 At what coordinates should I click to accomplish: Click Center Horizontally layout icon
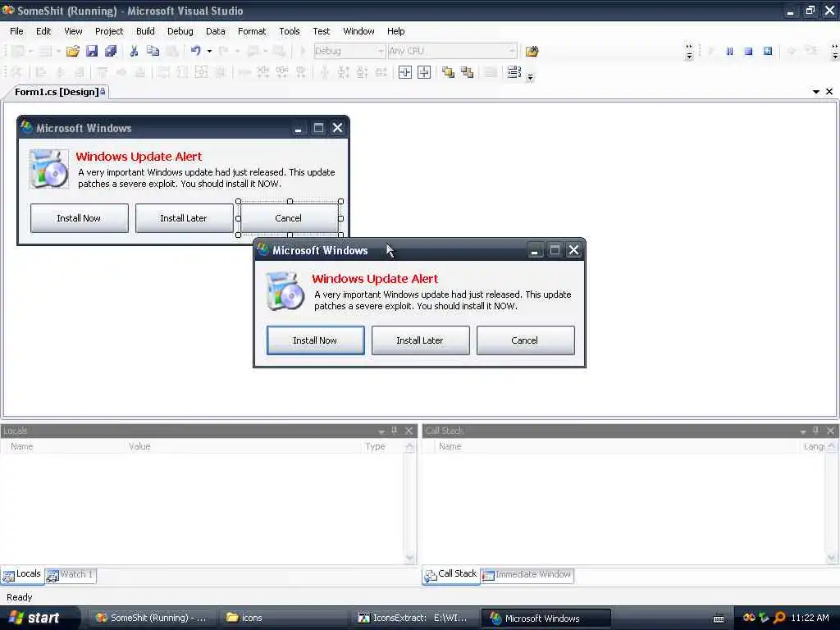[405, 72]
